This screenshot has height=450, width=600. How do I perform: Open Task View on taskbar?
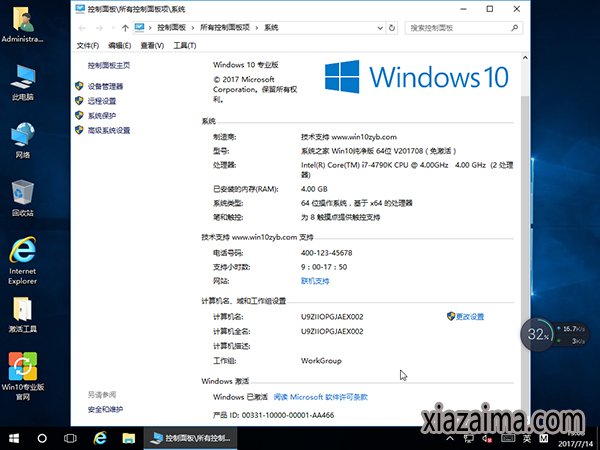tap(70, 439)
